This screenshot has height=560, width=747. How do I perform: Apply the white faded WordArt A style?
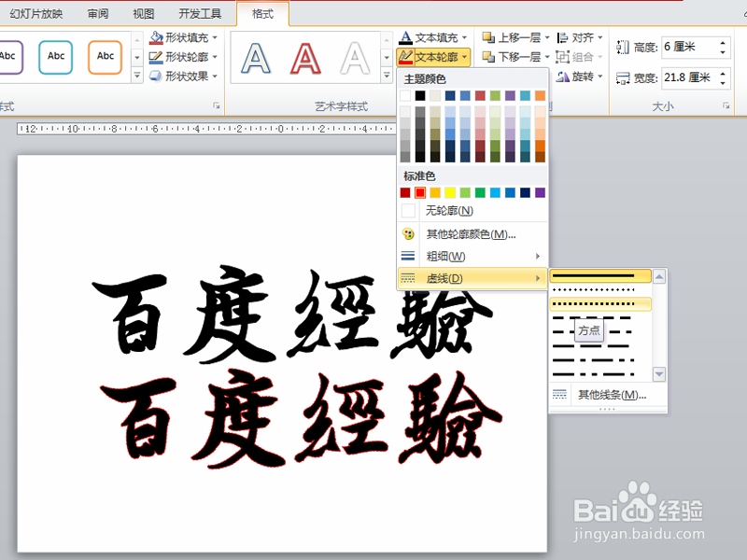pos(355,59)
